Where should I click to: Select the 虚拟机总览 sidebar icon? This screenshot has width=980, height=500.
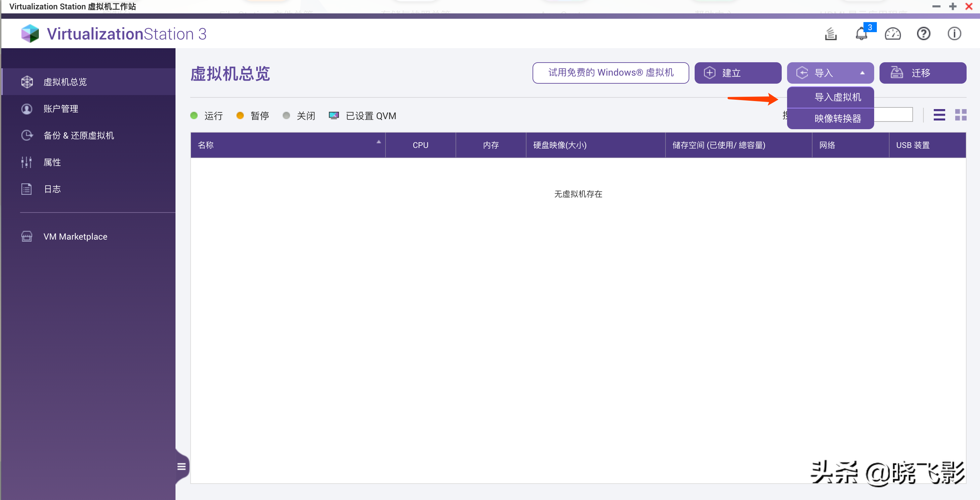pyautogui.click(x=27, y=81)
